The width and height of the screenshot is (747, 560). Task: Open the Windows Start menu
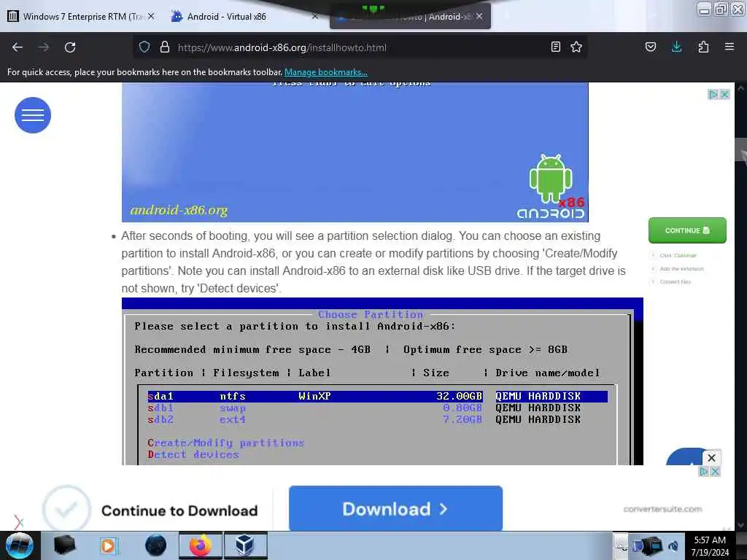pos(20,545)
